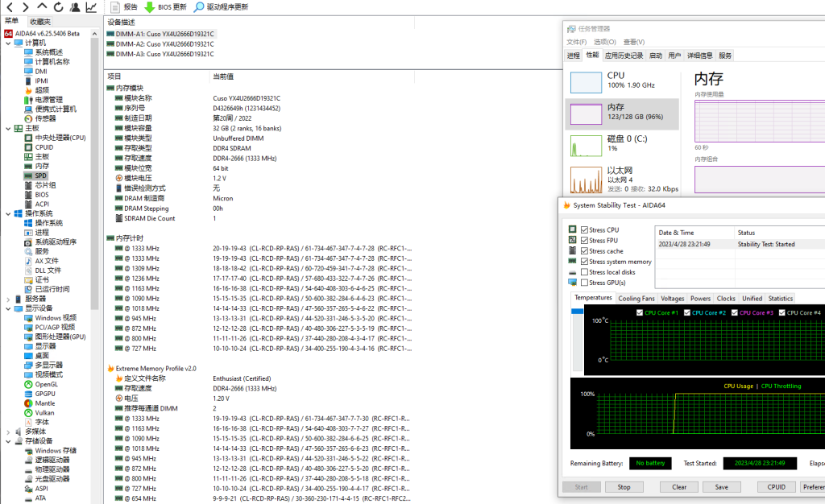Viewport: 825px width, 504px height.
Task: Collapse the 显示设备 tree node
Action: click(x=8, y=308)
